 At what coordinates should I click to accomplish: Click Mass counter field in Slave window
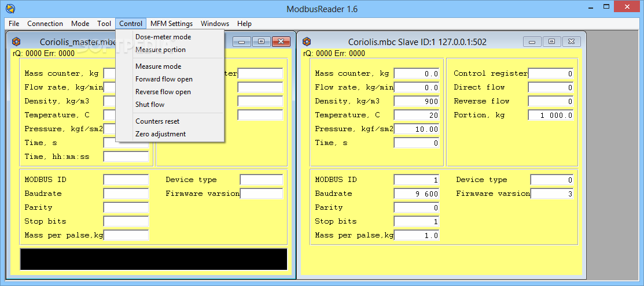(417, 74)
